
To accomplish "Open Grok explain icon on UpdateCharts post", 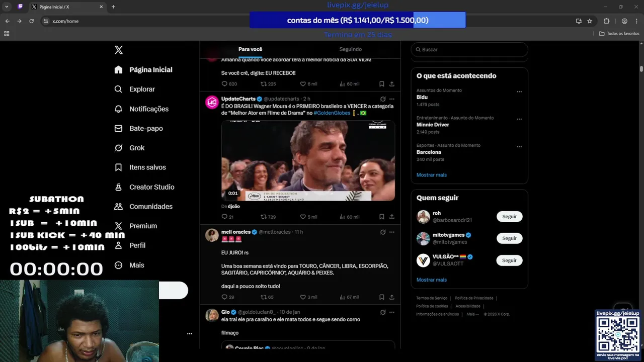I will click(383, 99).
